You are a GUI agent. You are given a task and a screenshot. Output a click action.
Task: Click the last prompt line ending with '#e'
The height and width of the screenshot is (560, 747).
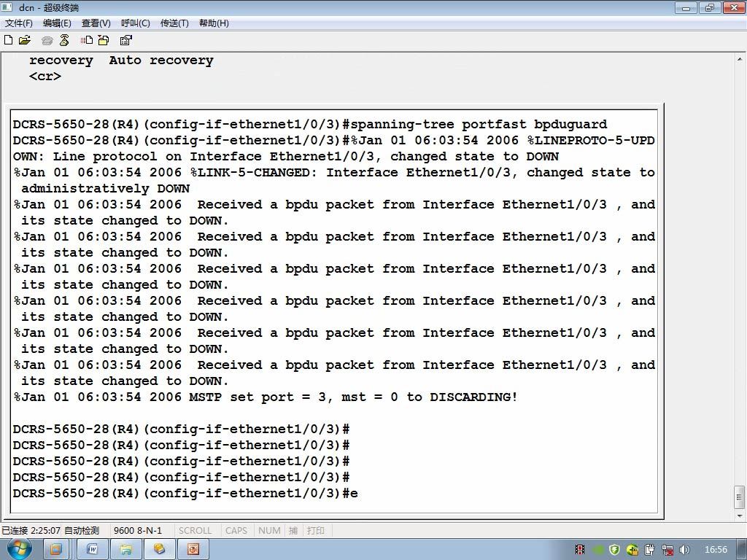185,494
